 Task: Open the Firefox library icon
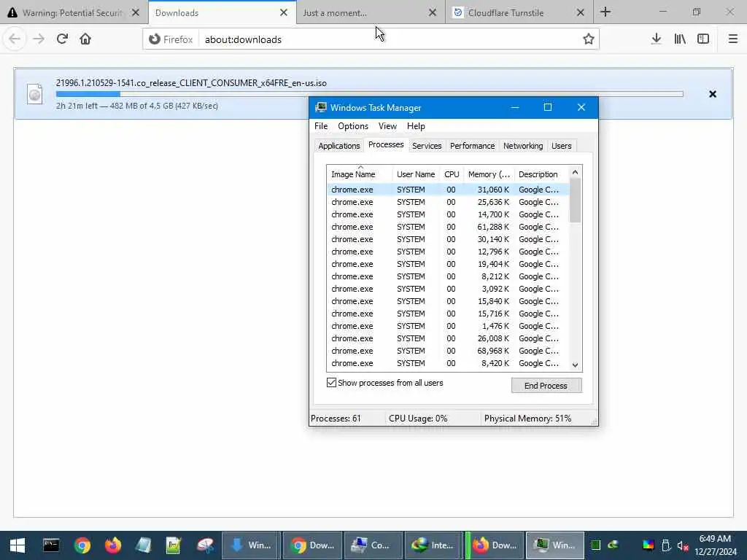680,39
